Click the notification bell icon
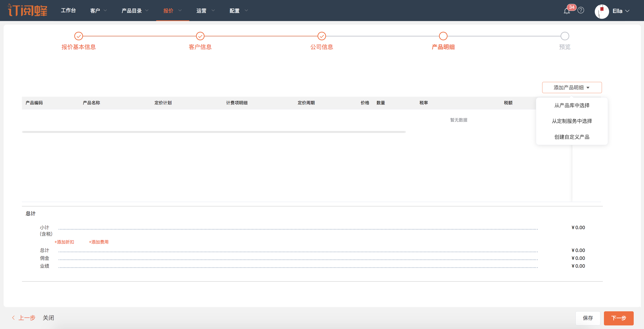The image size is (644, 329). tap(567, 11)
